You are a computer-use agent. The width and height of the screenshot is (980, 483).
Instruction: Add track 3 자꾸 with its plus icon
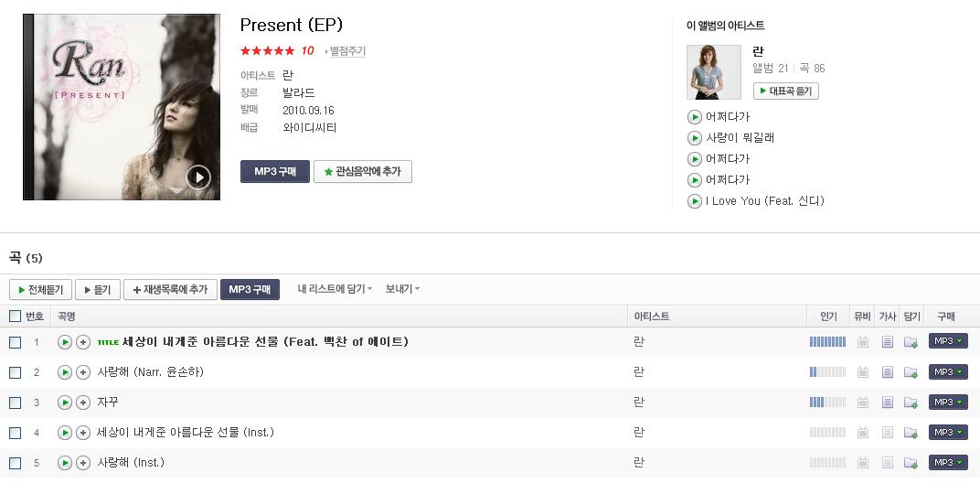(83, 402)
